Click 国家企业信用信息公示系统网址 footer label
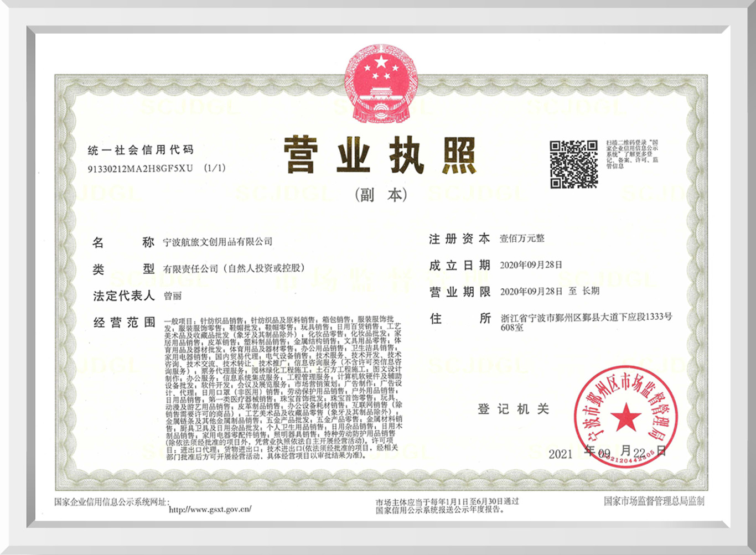The image size is (756, 555). 111,502
